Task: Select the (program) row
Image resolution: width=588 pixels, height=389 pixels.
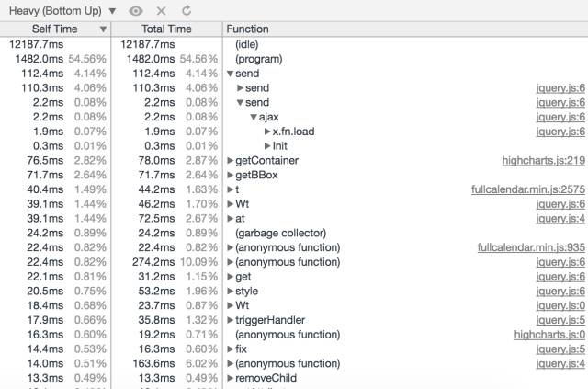Action: click(x=294, y=59)
